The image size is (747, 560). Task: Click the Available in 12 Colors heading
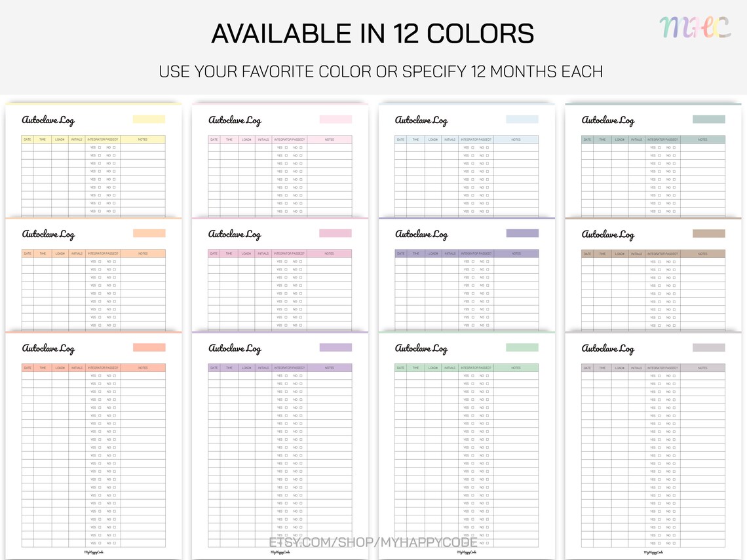tap(373, 34)
